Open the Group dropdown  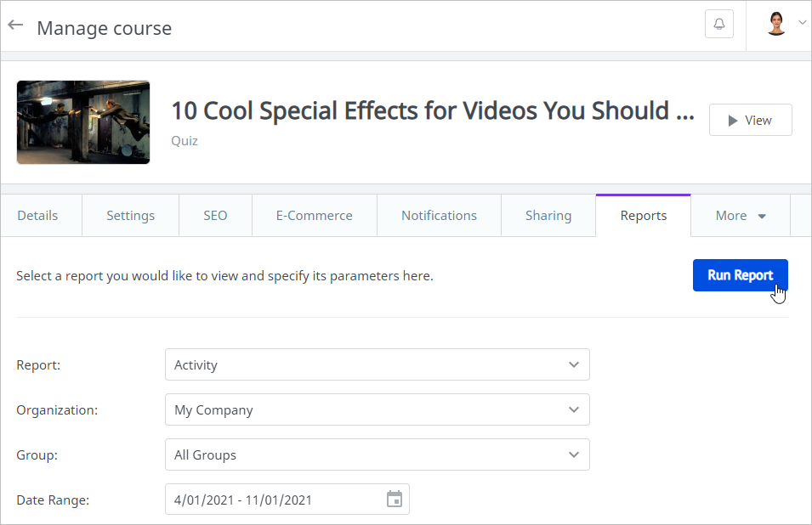coord(377,454)
